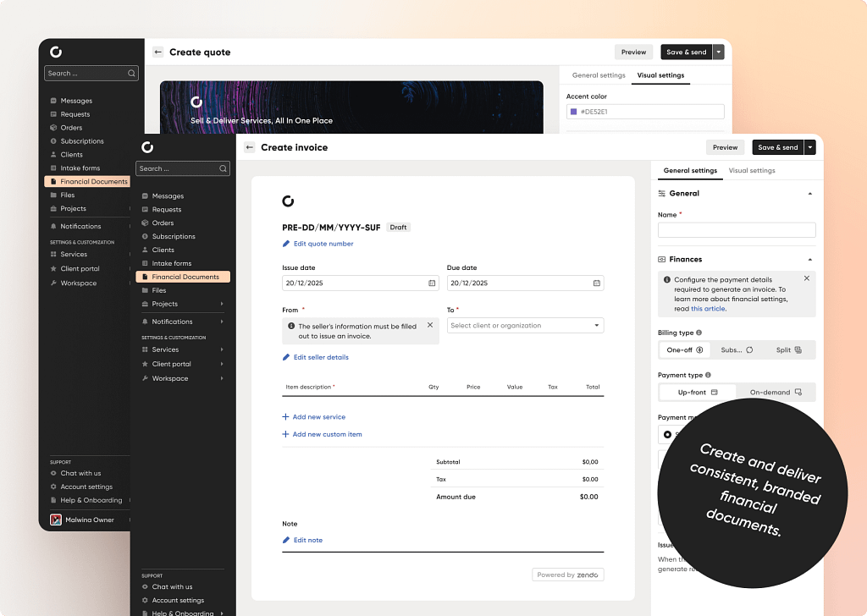Click the Payment type info icon
The height and width of the screenshot is (616, 867).
(x=709, y=375)
